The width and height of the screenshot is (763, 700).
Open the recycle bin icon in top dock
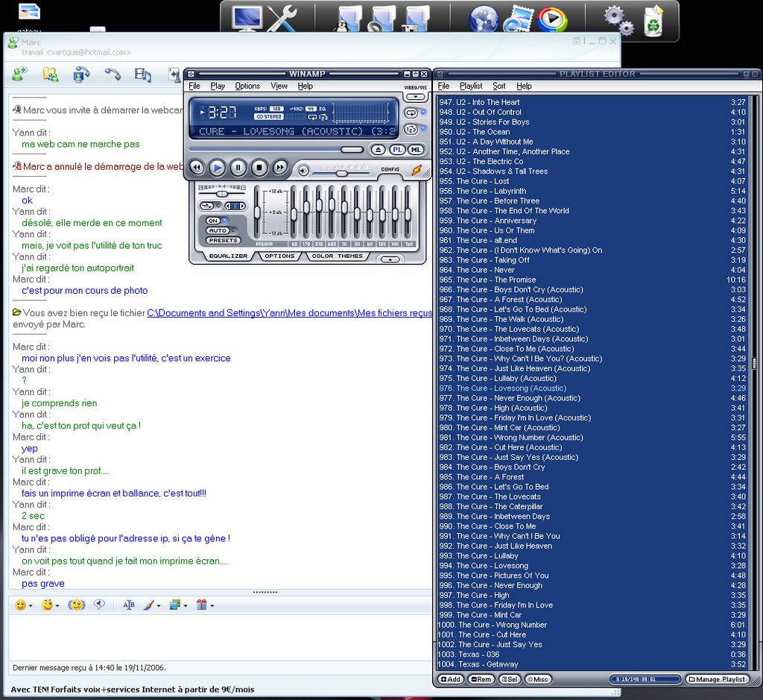click(x=653, y=22)
